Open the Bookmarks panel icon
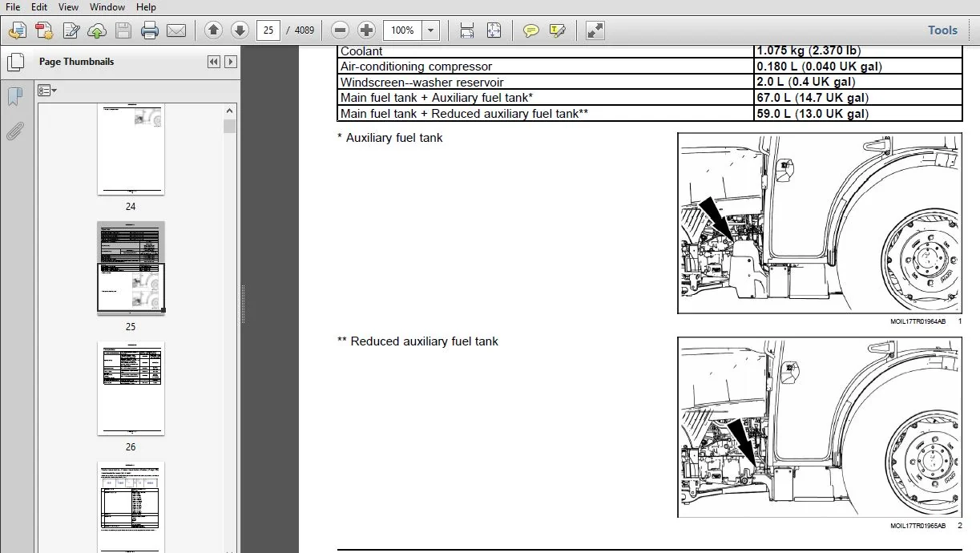The width and height of the screenshot is (980, 553). (14, 97)
